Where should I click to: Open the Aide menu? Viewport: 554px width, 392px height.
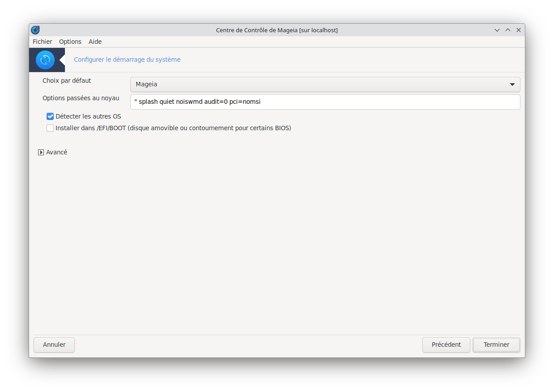pyautogui.click(x=95, y=42)
